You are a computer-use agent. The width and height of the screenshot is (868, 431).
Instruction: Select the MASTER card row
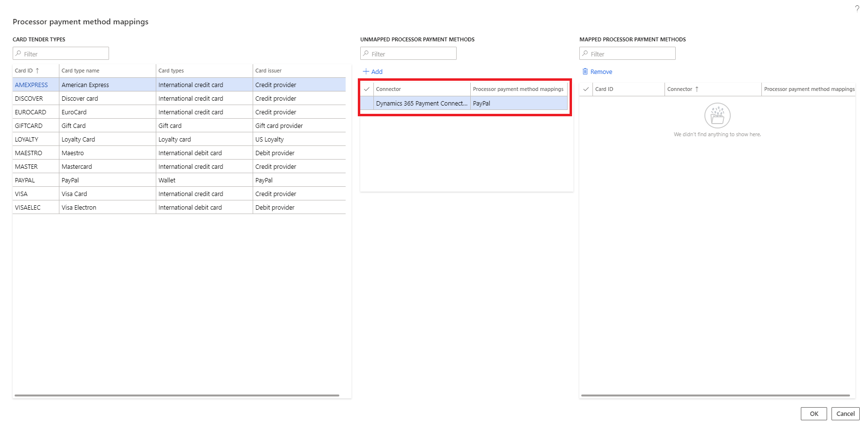[179, 166]
